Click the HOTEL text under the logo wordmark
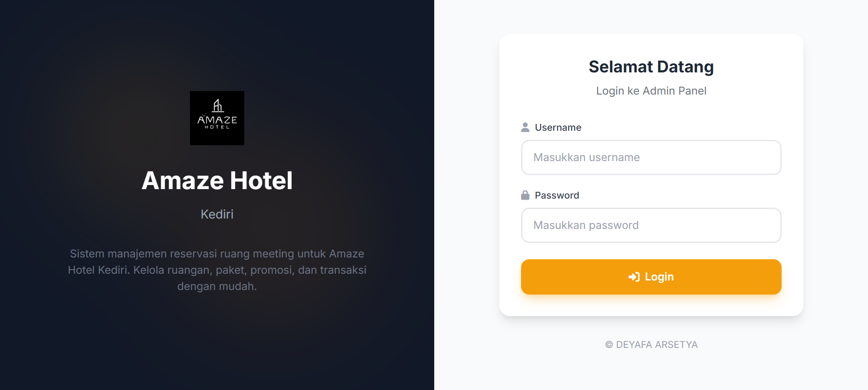The image size is (868, 390). [217, 128]
